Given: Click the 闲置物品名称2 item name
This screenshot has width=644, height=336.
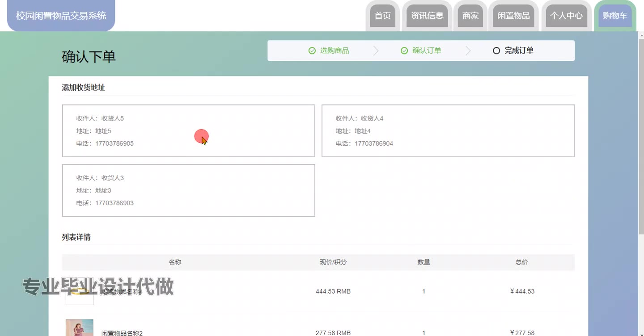Looking at the screenshot, I should click(x=122, y=333).
